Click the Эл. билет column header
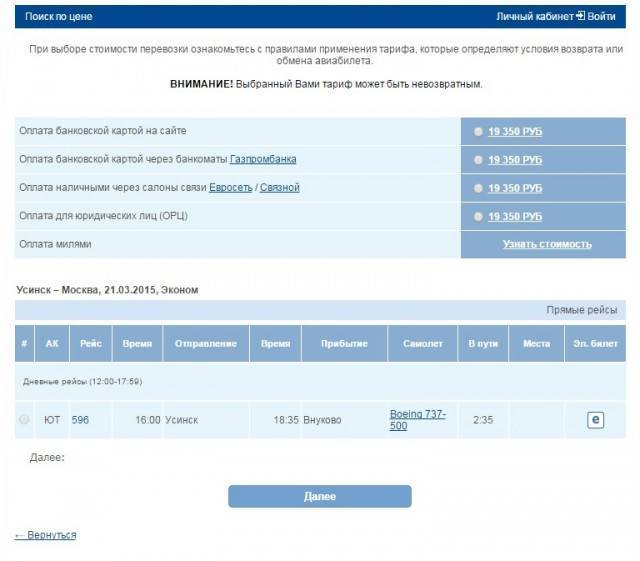 (x=595, y=343)
